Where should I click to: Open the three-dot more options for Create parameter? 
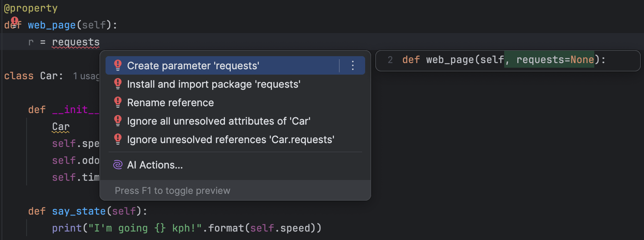(352, 66)
